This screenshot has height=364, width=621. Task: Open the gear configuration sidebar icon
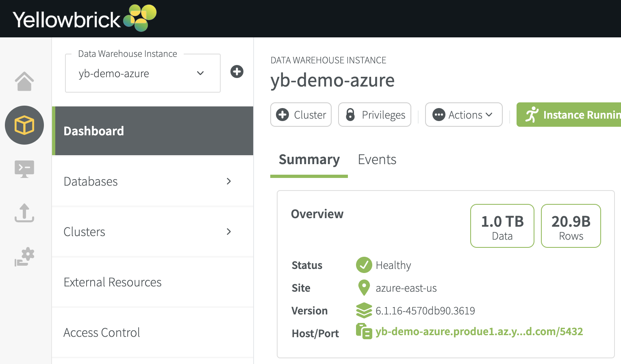click(x=24, y=257)
